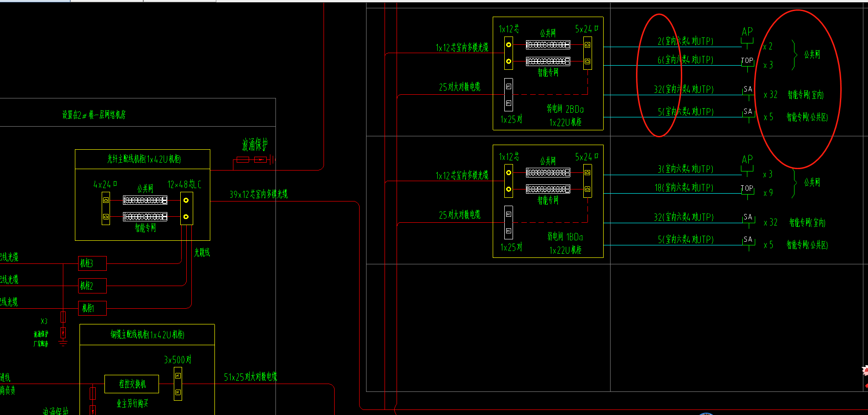The width and height of the screenshot is (868, 415).
Task: Select the 智能专网(室内) label on the 2BDa row
Action: pyautogui.click(x=806, y=95)
